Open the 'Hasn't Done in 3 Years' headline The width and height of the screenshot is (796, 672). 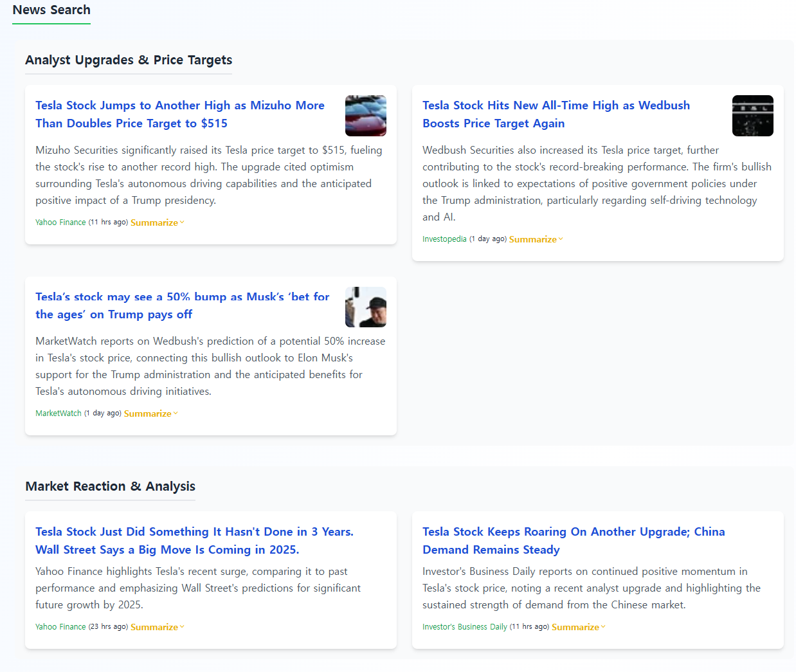194,541
